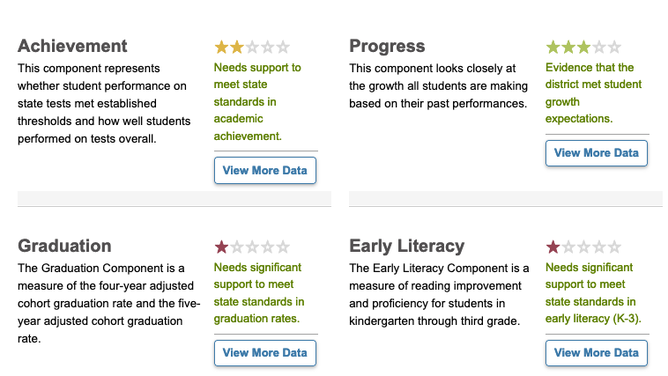Select the Progress heading
This screenshot has width=668, height=376.
387,46
